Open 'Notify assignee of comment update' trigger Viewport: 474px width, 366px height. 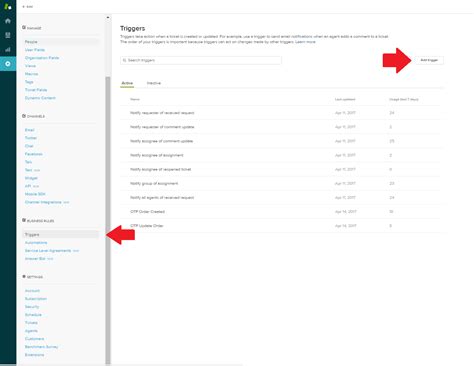click(x=161, y=141)
